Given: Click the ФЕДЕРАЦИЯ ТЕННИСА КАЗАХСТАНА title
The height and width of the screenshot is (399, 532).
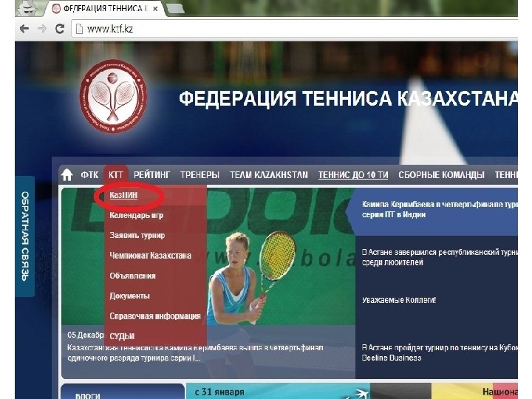Looking at the screenshot, I should (348, 98).
